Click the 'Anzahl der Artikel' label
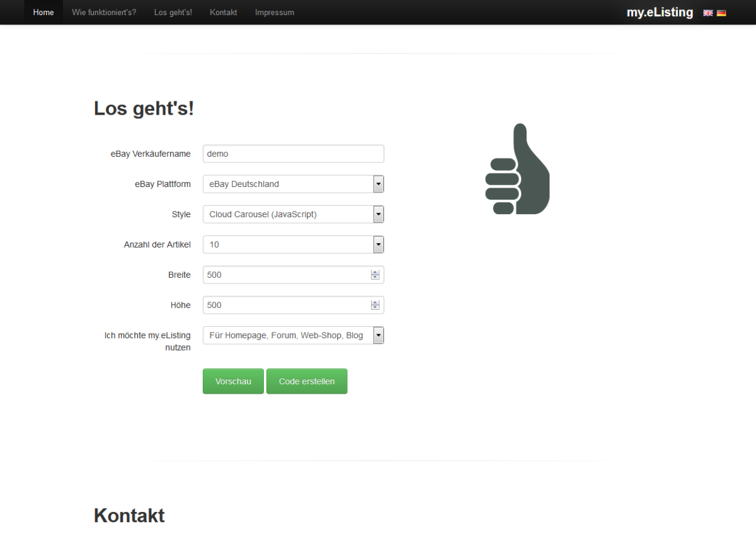 tap(157, 244)
